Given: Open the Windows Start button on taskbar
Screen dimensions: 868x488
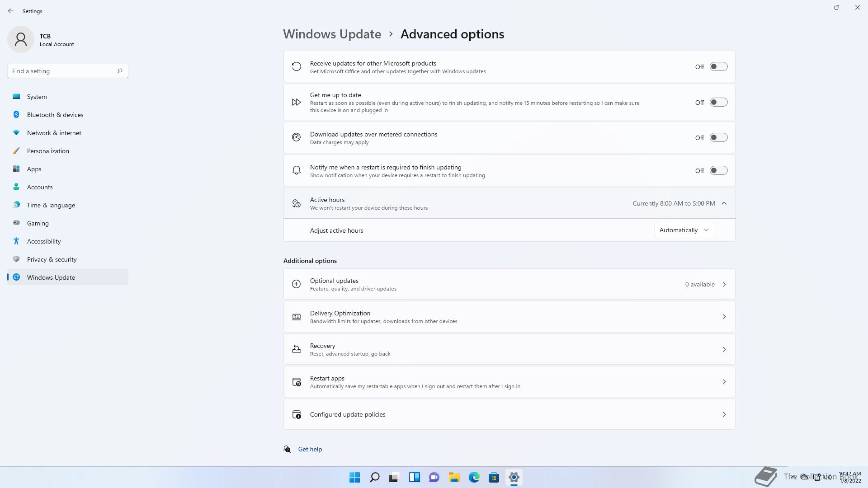Looking at the screenshot, I should 355,477.
